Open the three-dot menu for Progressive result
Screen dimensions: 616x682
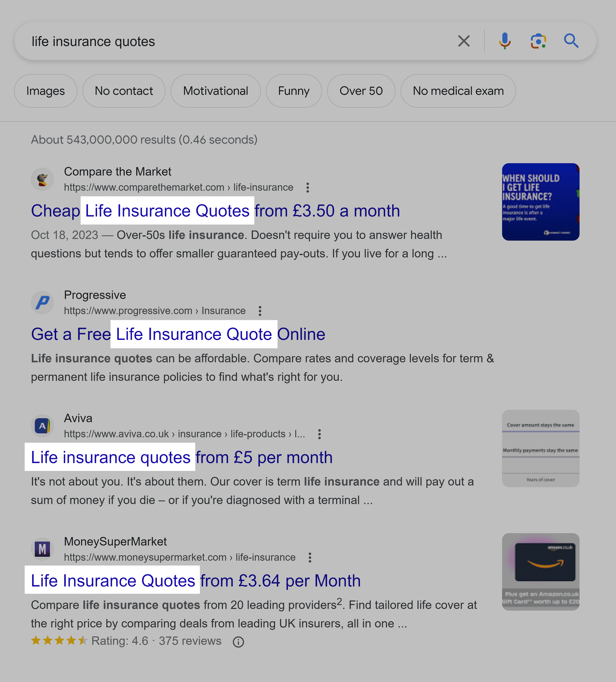coord(260,311)
